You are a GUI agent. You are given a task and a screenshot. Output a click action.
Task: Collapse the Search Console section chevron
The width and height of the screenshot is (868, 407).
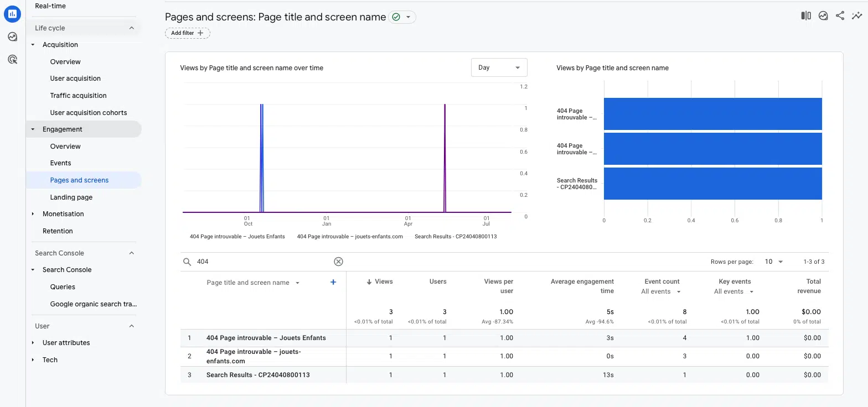132,253
